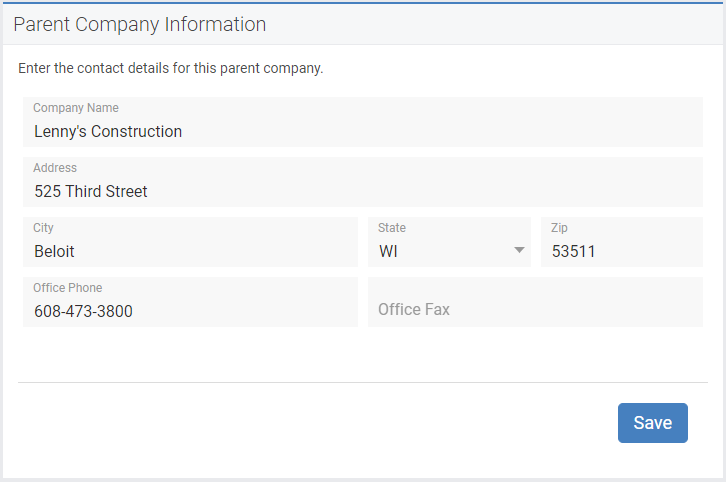Open the State selector showing WI
This screenshot has height=482, width=726.
coord(449,242)
